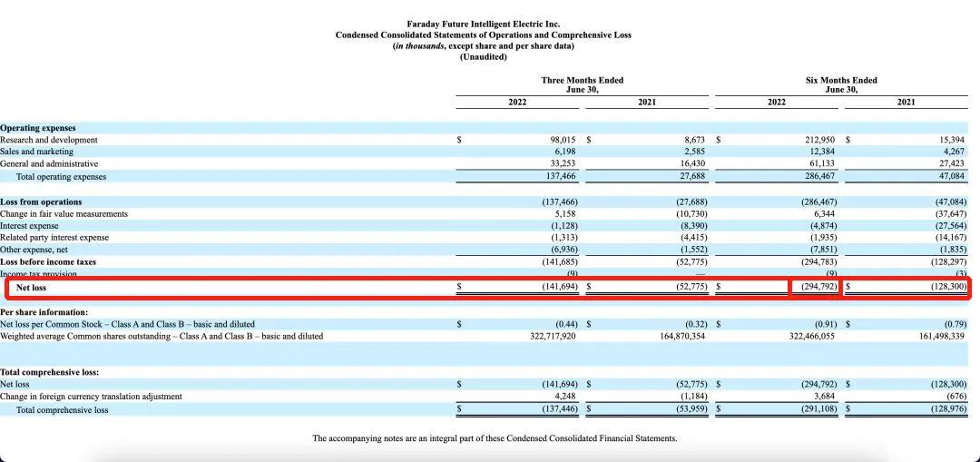Click 'Change in fair value measurements' label
The width and height of the screenshot is (980, 462).
click(x=64, y=214)
